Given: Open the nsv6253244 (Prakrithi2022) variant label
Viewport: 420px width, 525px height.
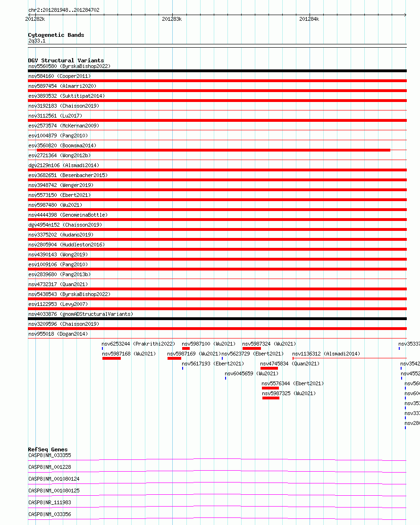Looking at the screenshot, I should pyautogui.click(x=138, y=344).
